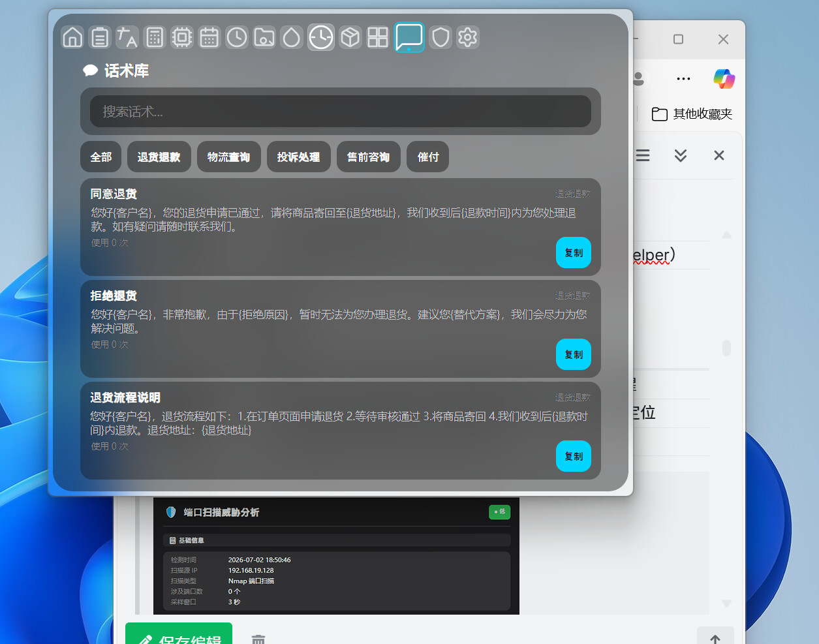Click the 拒绝退货 card title

pos(114,296)
